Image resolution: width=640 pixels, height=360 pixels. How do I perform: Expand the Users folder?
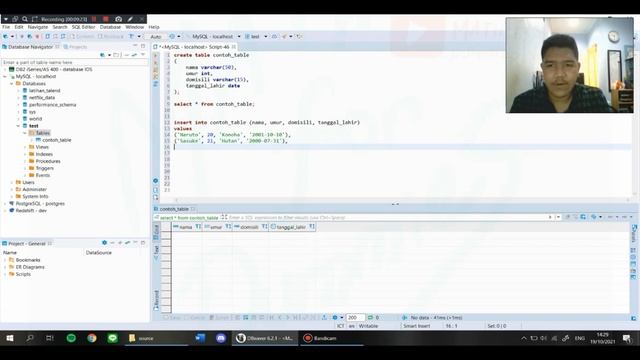coord(12,182)
